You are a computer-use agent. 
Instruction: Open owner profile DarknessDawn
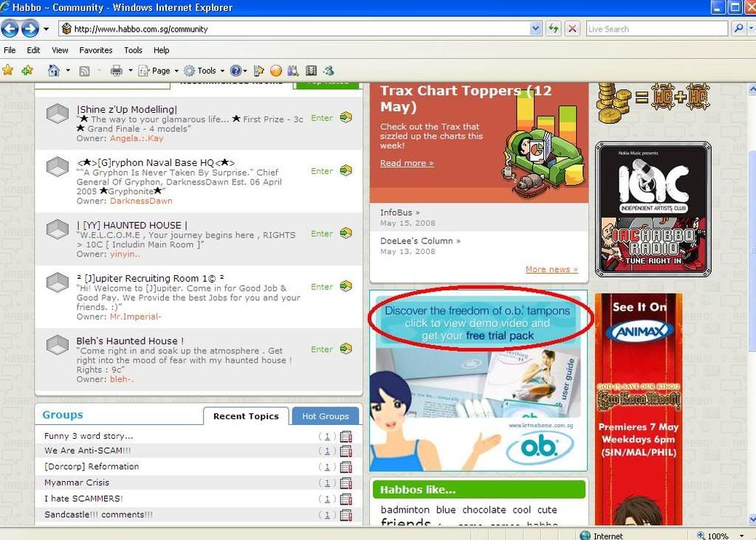tap(141, 201)
